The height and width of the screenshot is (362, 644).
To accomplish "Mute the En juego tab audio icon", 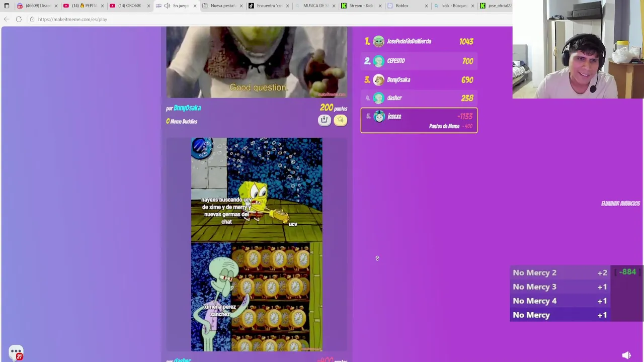I will (167, 6).
